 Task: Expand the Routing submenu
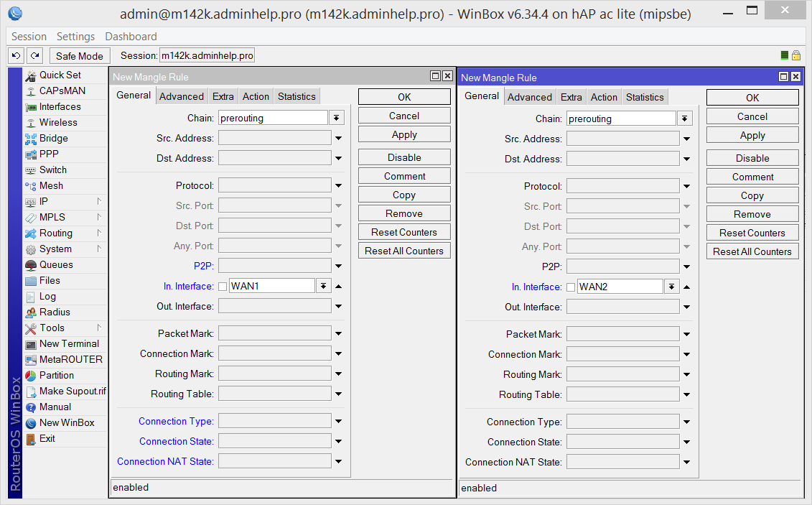99,233
